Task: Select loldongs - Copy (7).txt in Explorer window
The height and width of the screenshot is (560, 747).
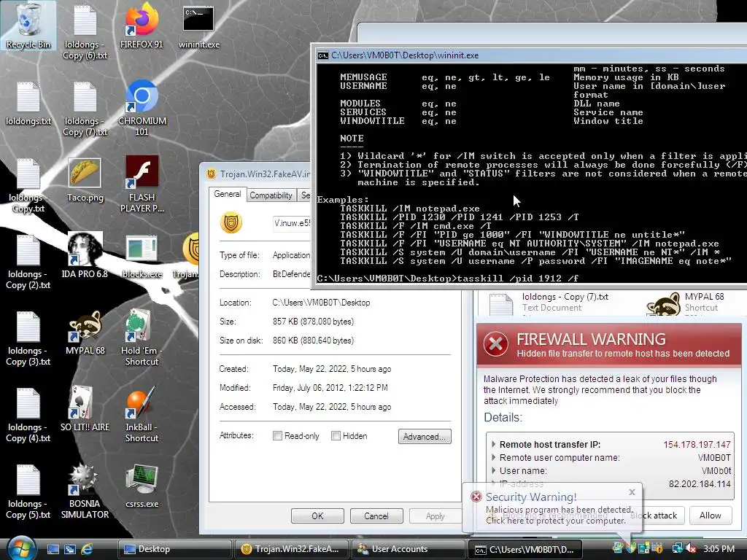Action: tap(550, 303)
